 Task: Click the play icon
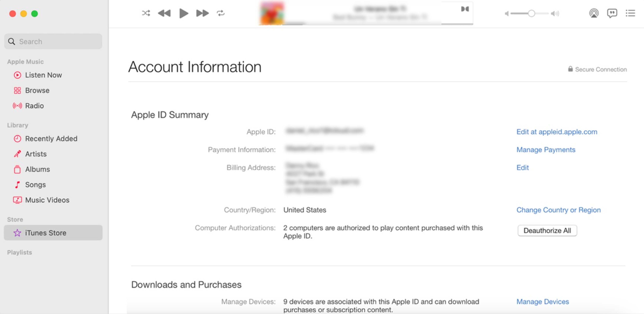point(183,13)
